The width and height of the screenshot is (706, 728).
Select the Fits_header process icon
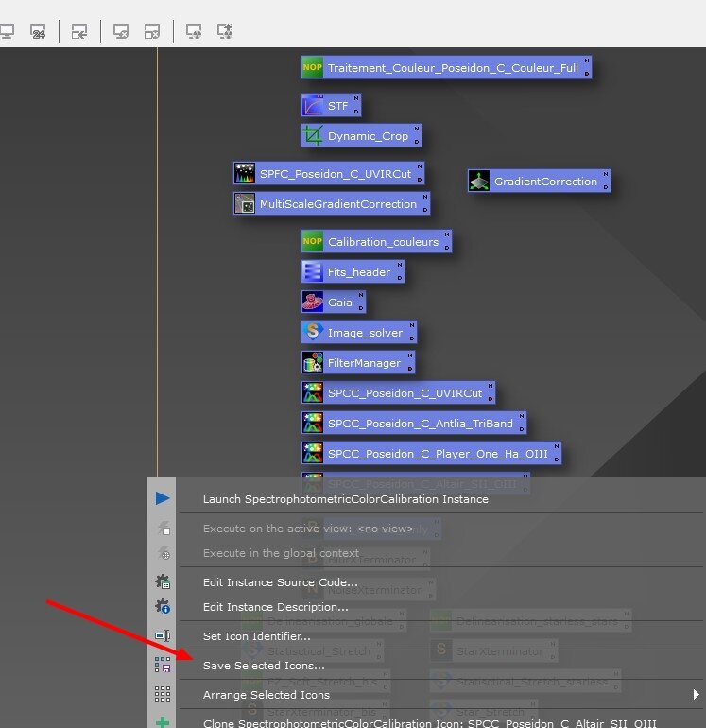point(353,271)
